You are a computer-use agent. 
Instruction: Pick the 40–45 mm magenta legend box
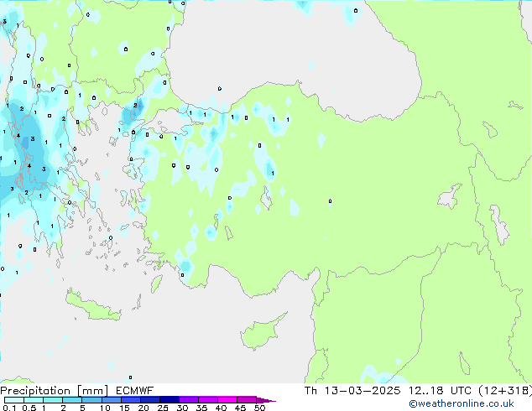point(227,400)
